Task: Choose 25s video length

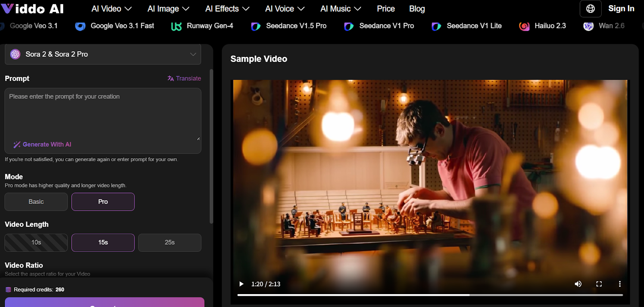Action: point(169,243)
